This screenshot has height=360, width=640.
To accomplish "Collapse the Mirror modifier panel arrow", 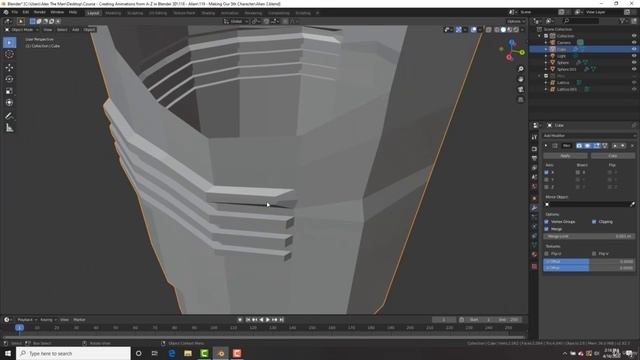I will coord(546,146).
